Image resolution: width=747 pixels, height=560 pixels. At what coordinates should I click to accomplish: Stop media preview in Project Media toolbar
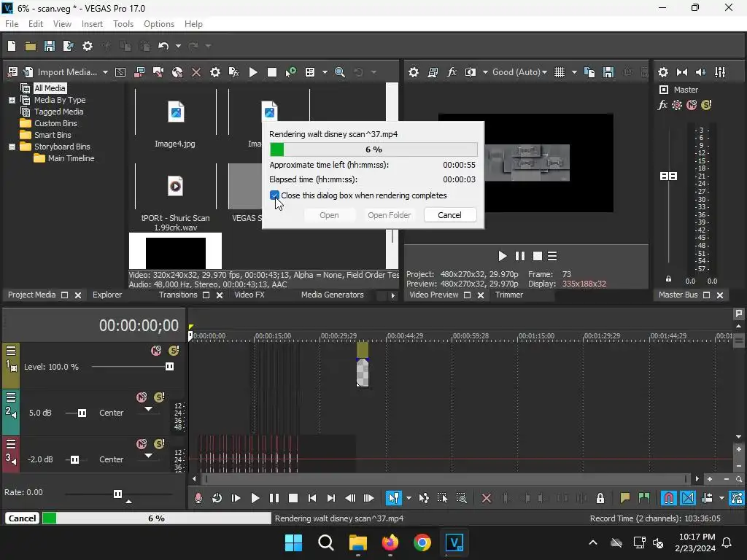(272, 72)
